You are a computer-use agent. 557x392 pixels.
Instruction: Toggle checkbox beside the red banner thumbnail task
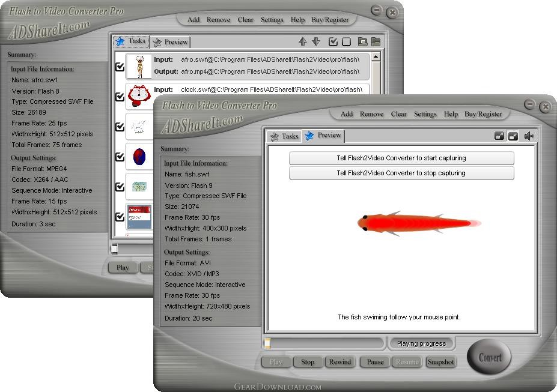120,216
